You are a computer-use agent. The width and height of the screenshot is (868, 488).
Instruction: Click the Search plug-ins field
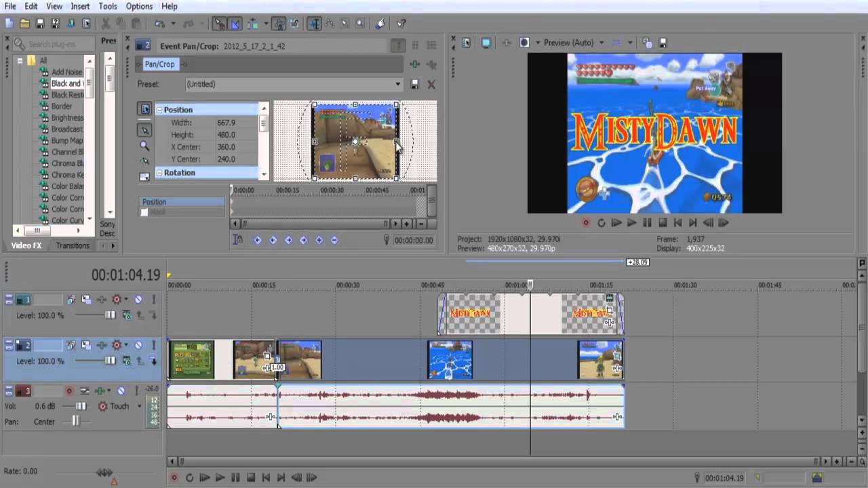[x=56, y=44]
